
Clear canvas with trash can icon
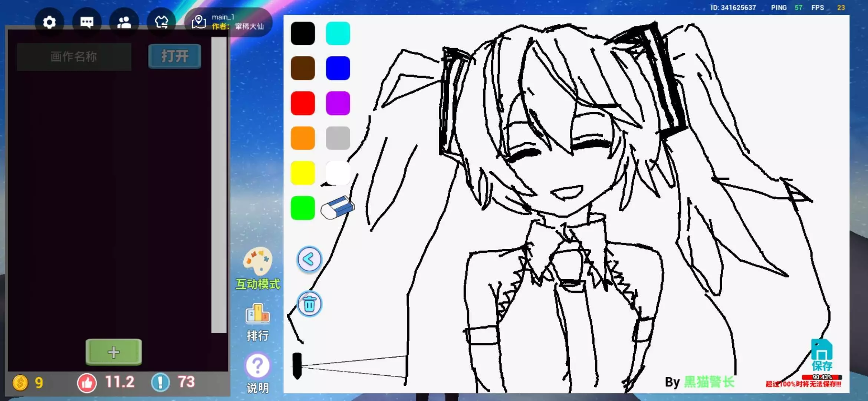coord(309,304)
